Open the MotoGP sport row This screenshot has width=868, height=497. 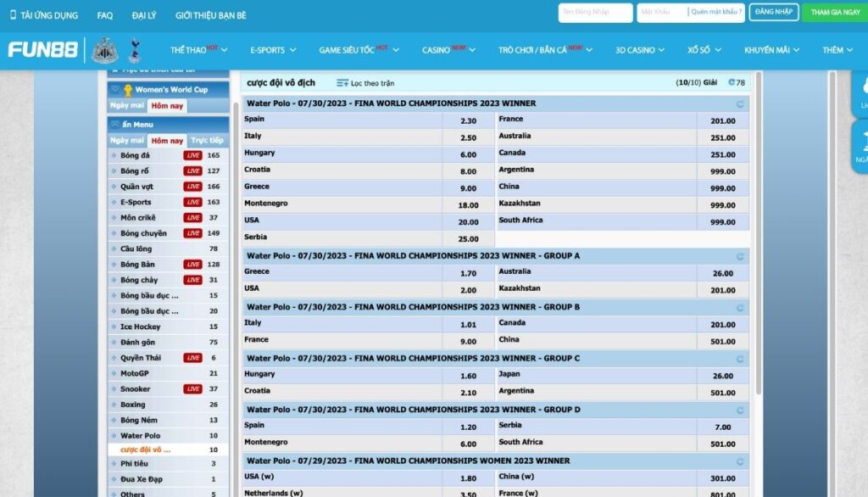169,373
